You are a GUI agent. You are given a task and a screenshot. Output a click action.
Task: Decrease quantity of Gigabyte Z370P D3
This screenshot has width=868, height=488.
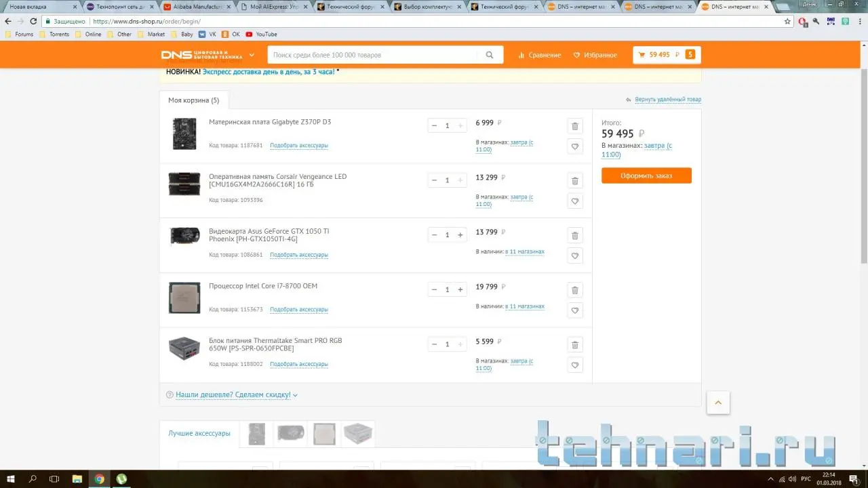(x=434, y=125)
